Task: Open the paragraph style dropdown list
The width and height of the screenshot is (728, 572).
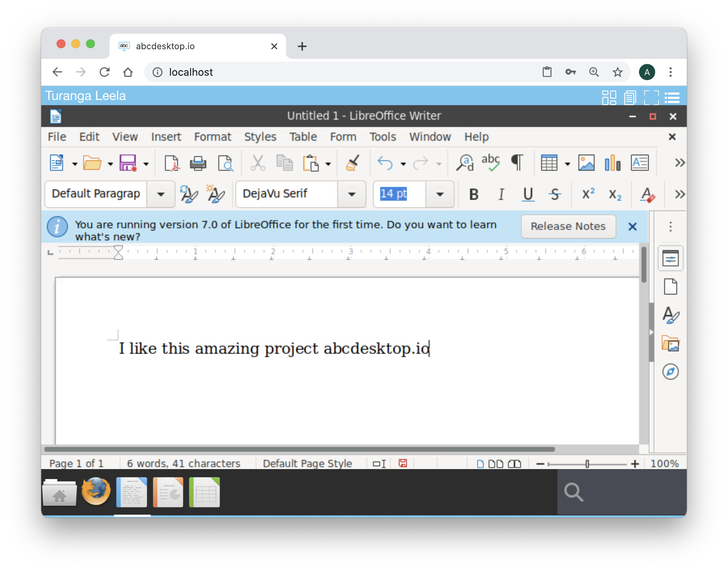Action: tap(161, 194)
